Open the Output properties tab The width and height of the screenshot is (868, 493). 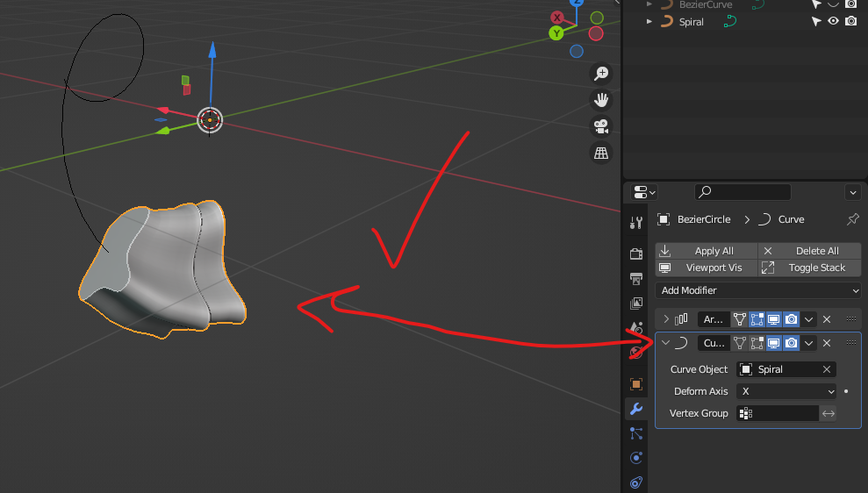point(636,278)
